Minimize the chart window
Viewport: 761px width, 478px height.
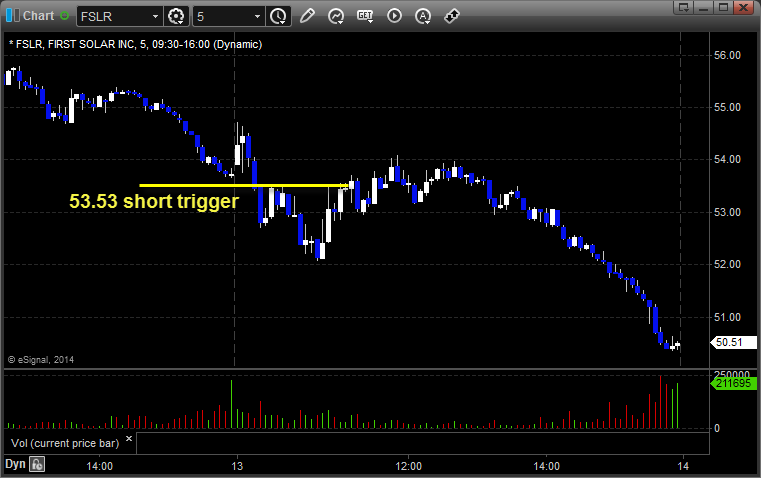tap(704, 7)
